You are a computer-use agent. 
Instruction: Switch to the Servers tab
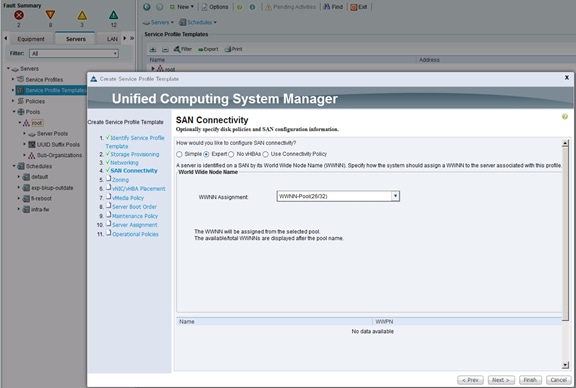[76, 39]
